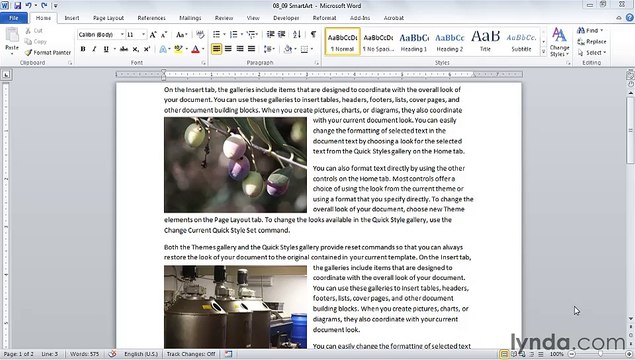Toggle Show/Hide paragraph marks
Screen dimensions: 635x360
313,35
